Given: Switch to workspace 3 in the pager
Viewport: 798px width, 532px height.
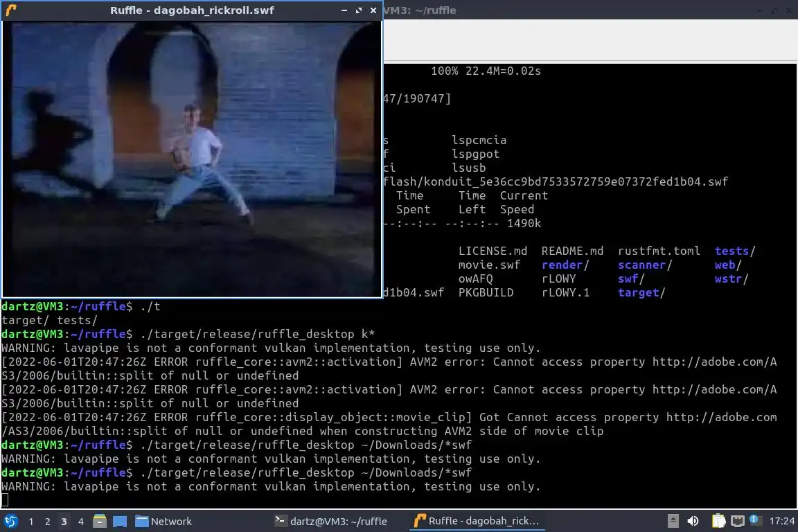Looking at the screenshot, I should (64, 522).
